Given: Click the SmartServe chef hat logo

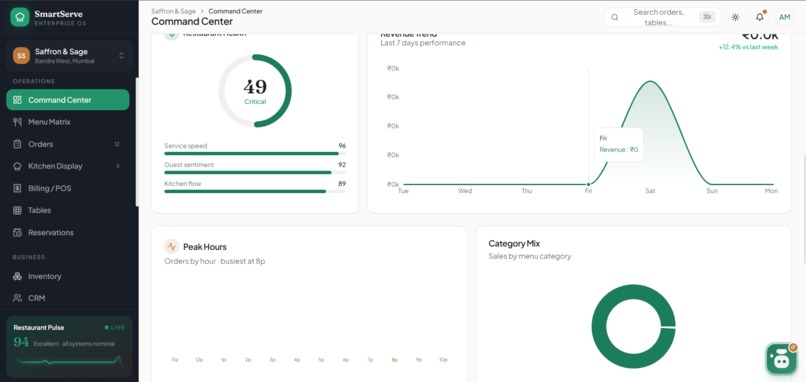Looking at the screenshot, I should tap(20, 17).
